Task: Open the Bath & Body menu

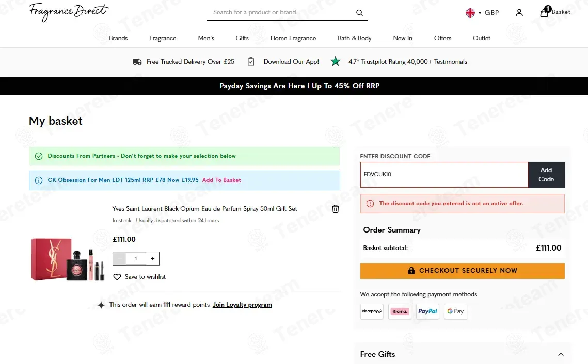Action: (x=354, y=38)
